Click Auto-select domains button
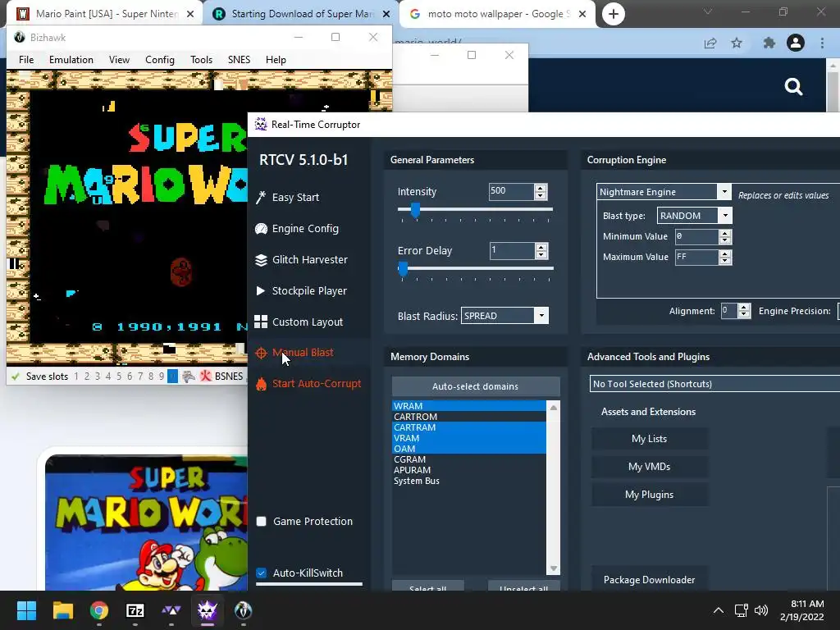840x630 pixels. click(476, 386)
